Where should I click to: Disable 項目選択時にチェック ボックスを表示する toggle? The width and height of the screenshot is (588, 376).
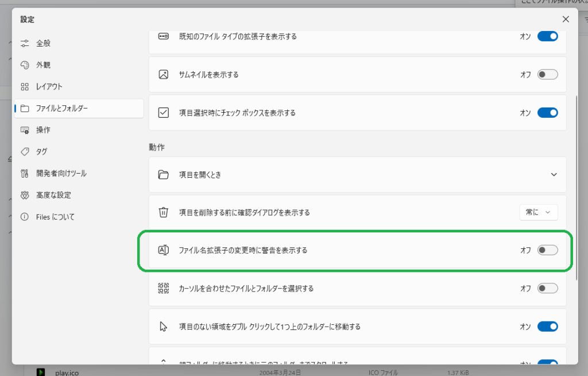(x=547, y=113)
